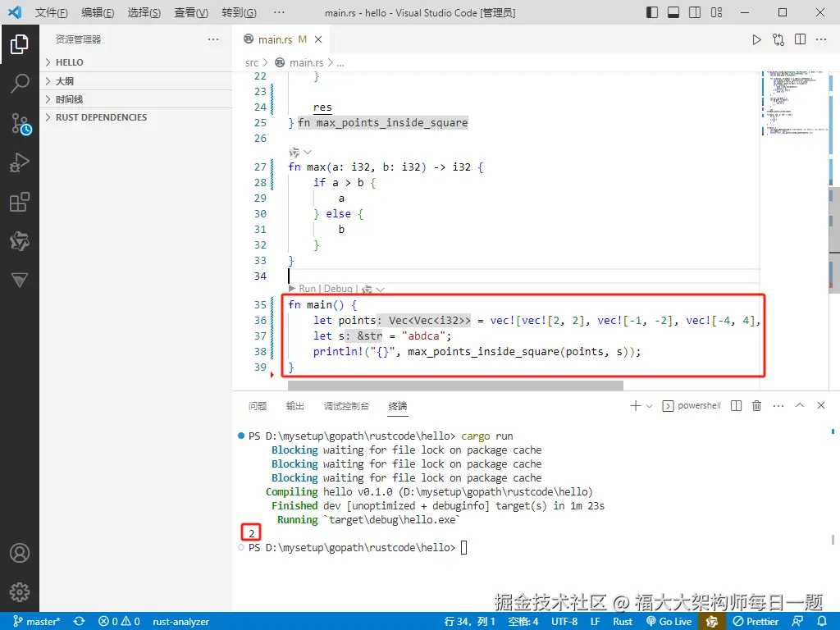Open notifications bell in status bar
The height and width of the screenshot is (630, 840).
[x=822, y=622]
